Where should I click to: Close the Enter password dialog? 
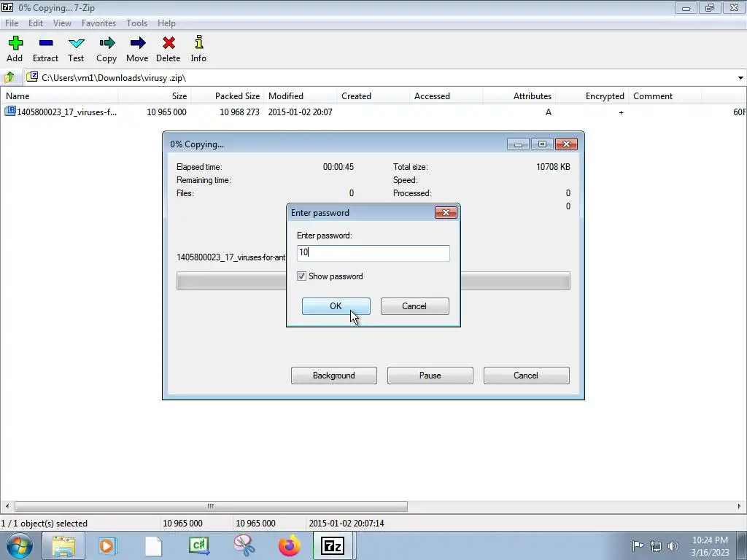(x=446, y=212)
